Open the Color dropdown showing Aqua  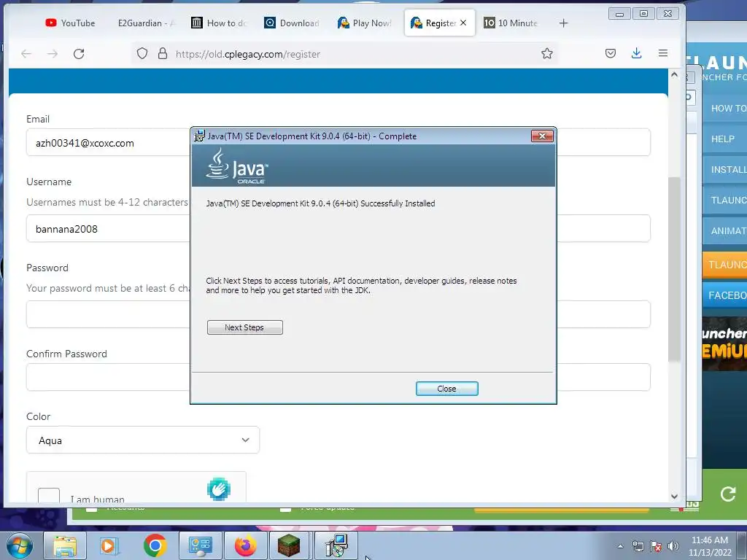(x=143, y=440)
